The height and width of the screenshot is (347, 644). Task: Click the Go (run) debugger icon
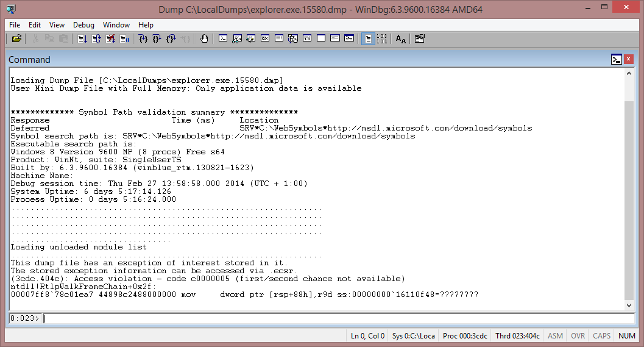click(x=82, y=38)
